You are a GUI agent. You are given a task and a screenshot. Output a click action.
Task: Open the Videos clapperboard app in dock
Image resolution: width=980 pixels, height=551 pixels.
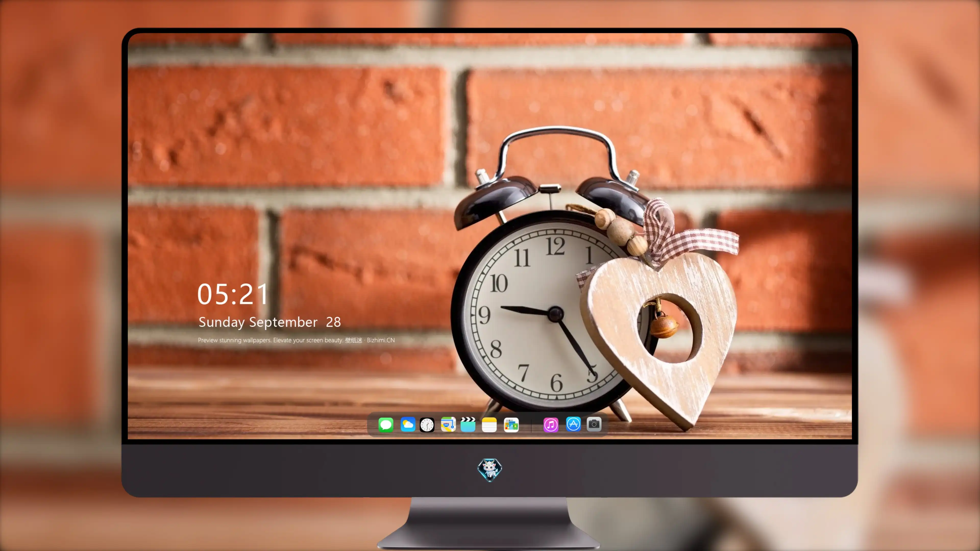tap(468, 424)
